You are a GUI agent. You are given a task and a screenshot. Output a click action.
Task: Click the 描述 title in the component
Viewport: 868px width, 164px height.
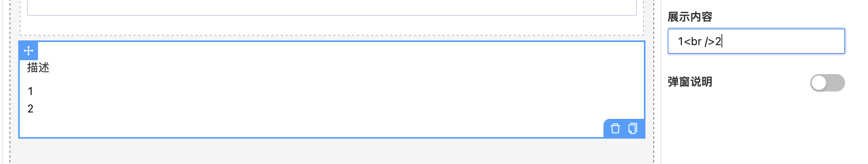click(x=38, y=68)
